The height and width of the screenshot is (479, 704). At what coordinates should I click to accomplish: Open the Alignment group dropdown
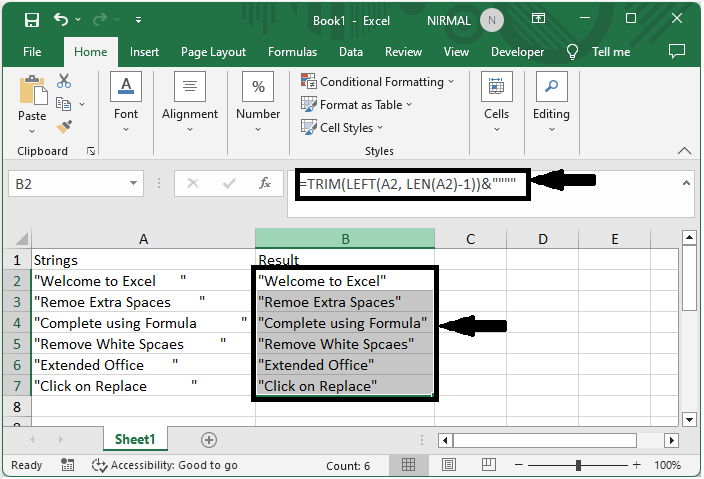[x=190, y=102]
